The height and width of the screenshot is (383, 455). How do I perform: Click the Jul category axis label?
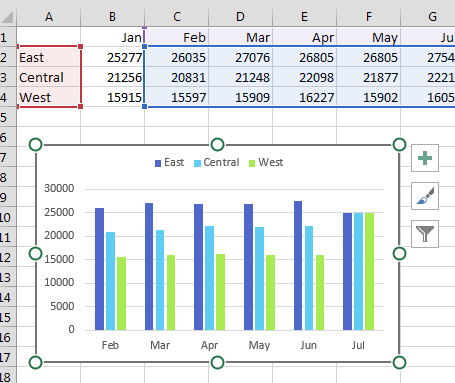point(358,345)
